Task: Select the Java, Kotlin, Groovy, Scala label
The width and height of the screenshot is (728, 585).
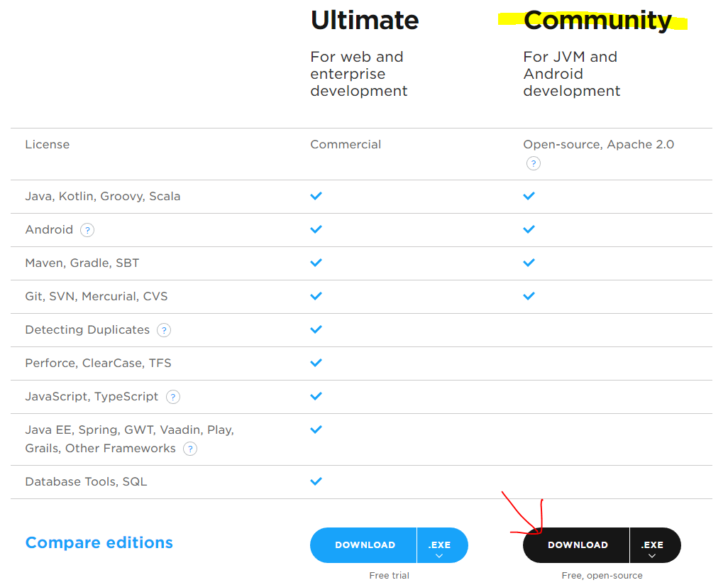Action: (103, 197)
